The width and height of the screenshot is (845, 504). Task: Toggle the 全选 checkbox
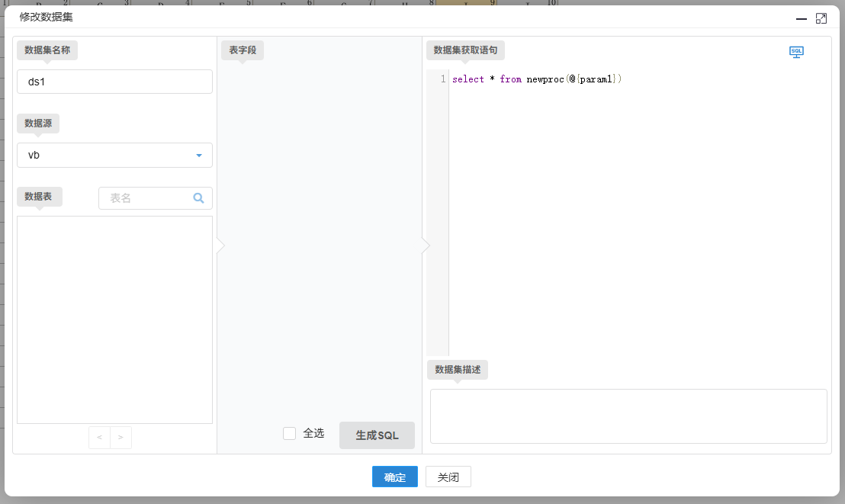click(290, 433)
